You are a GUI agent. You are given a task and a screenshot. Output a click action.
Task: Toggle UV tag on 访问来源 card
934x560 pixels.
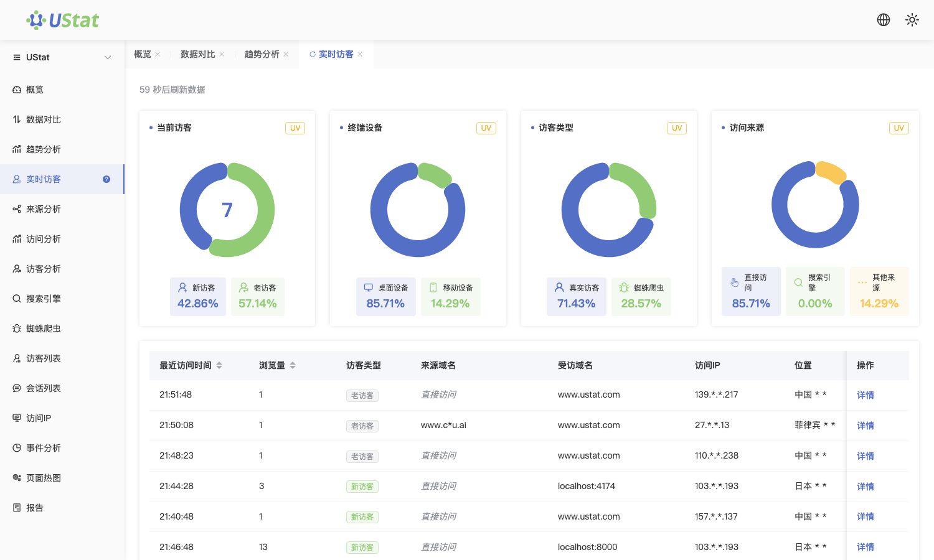tap(899, 128)
